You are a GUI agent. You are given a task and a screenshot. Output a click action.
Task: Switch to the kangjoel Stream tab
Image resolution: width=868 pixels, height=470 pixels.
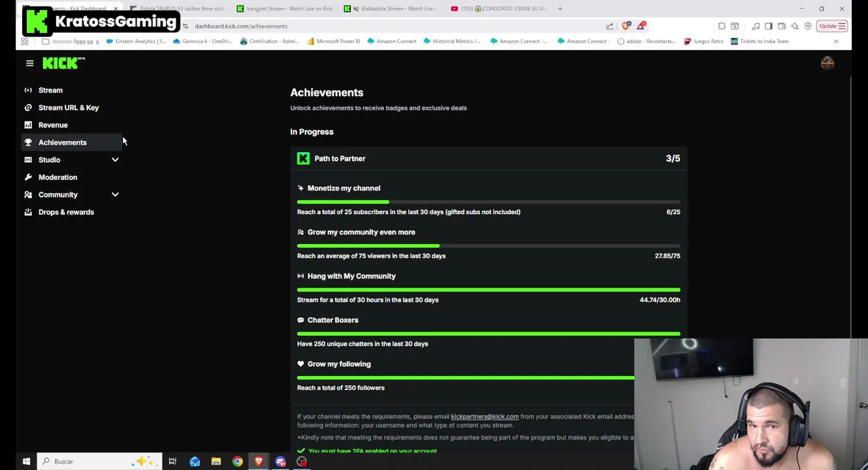(284, 8)
